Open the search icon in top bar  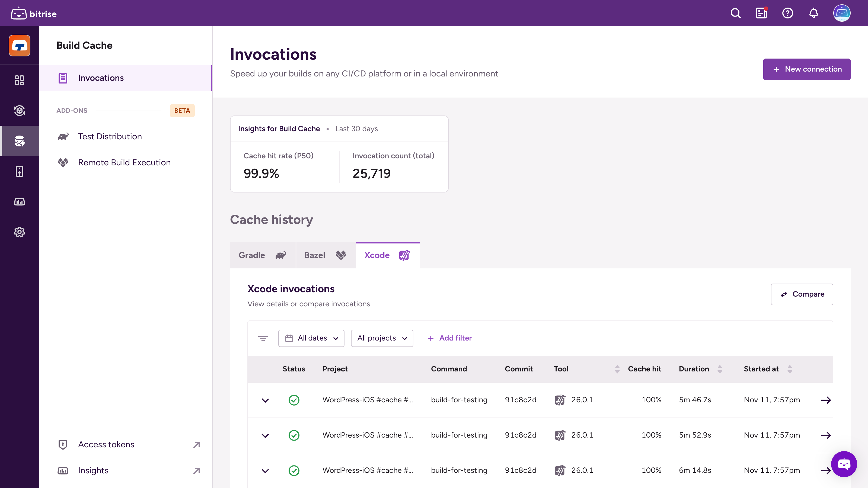pos(736,14)
